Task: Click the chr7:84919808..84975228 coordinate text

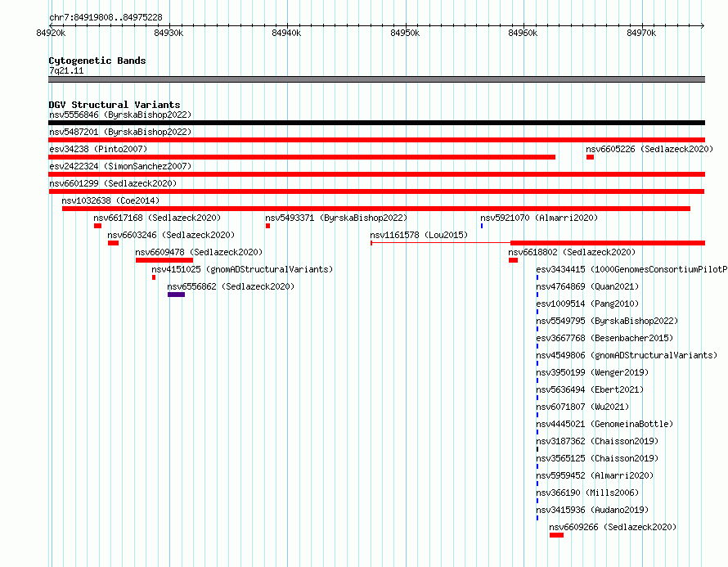Action: (106, 18)
